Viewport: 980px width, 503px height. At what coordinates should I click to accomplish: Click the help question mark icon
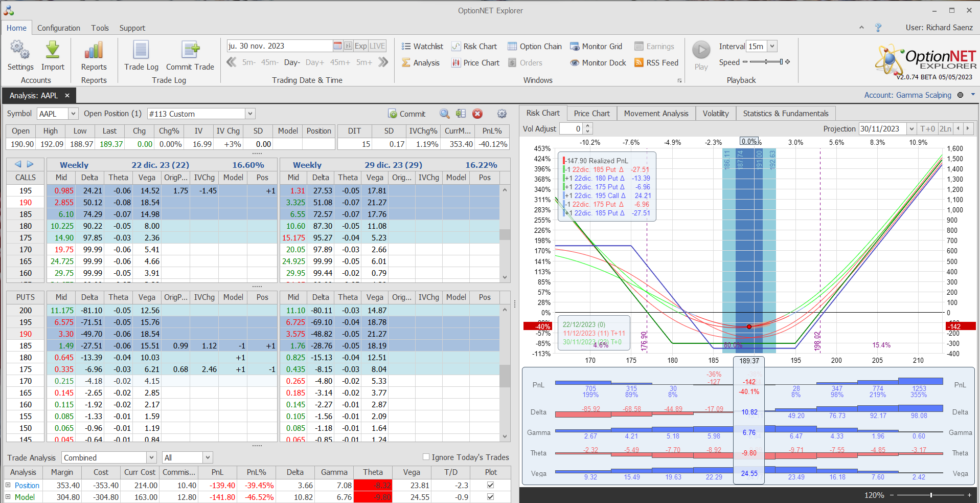878,28
